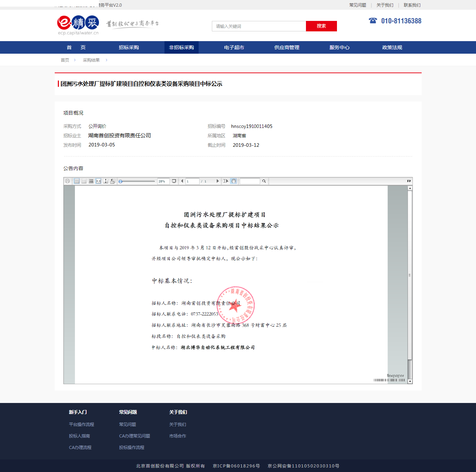Click 常见问题 link in top bar
The image size is (476, 472).
pos(358,5)
